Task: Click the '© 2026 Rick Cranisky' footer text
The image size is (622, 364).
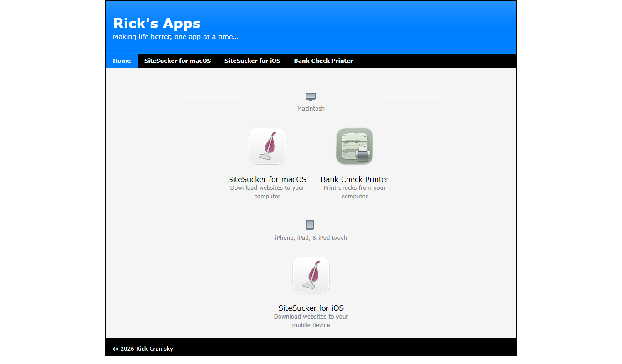Action: 143,349
